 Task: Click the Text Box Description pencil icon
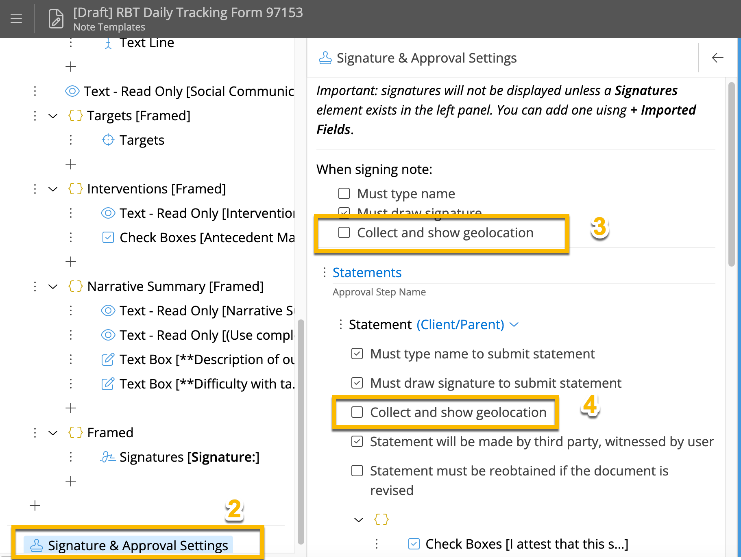[x=108, y=360]
